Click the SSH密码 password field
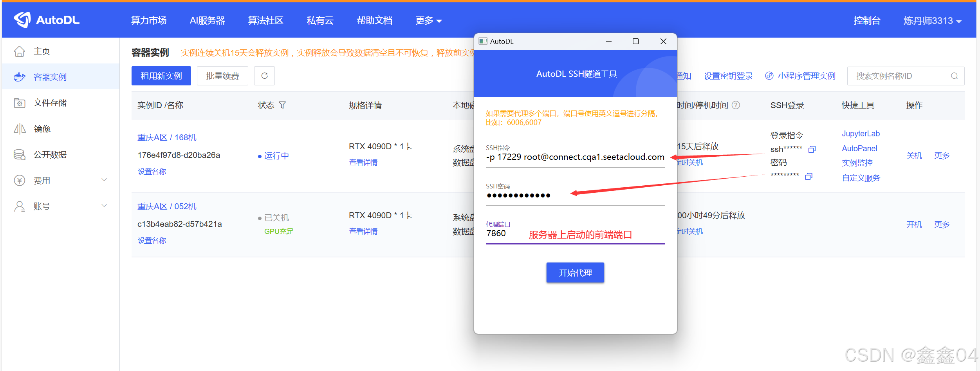Screen dimensions: 980x371 coord(575,195)
